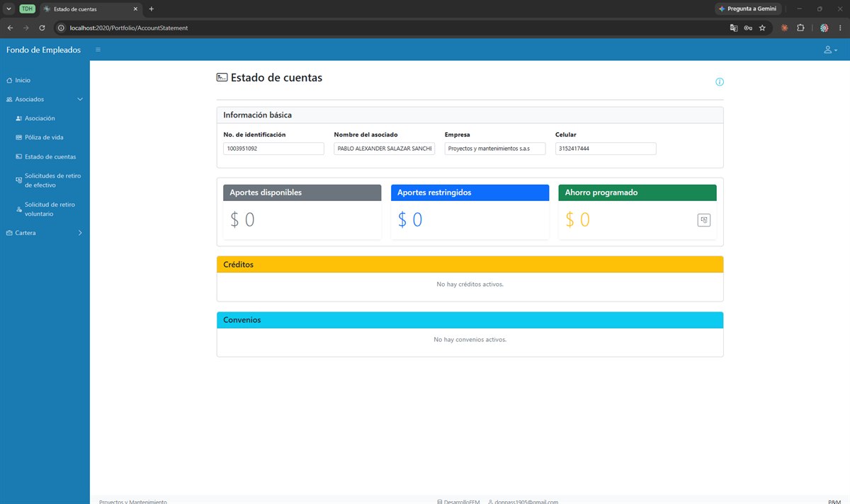Click the Cartera wallet icon

pyautogui.click(x=9, y=233)
